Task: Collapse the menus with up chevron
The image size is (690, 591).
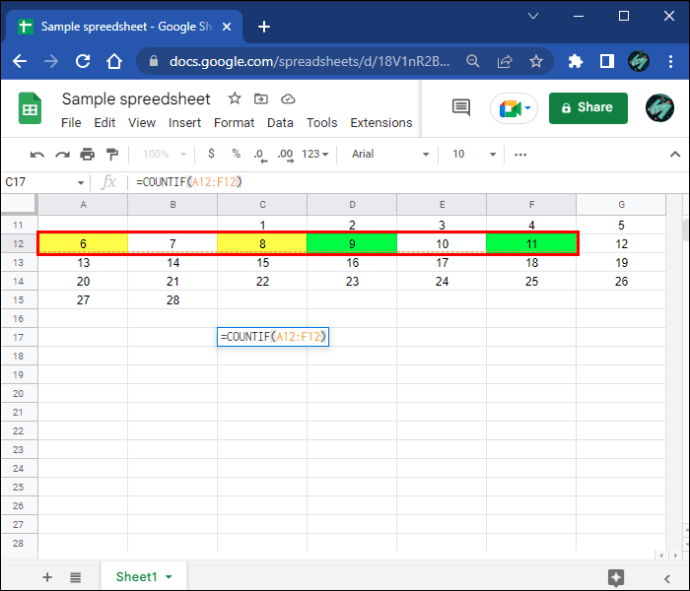Action: [x=675, y=154]
